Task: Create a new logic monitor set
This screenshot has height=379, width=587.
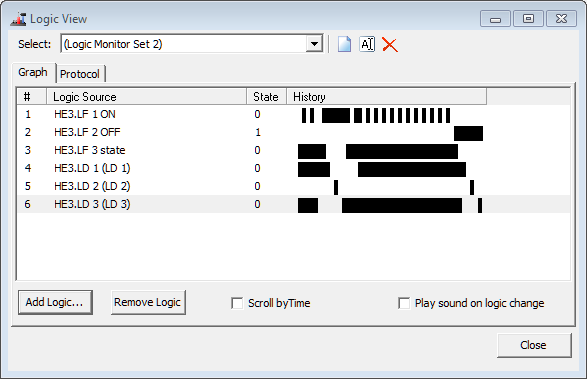Action: (x=344, y=44)
